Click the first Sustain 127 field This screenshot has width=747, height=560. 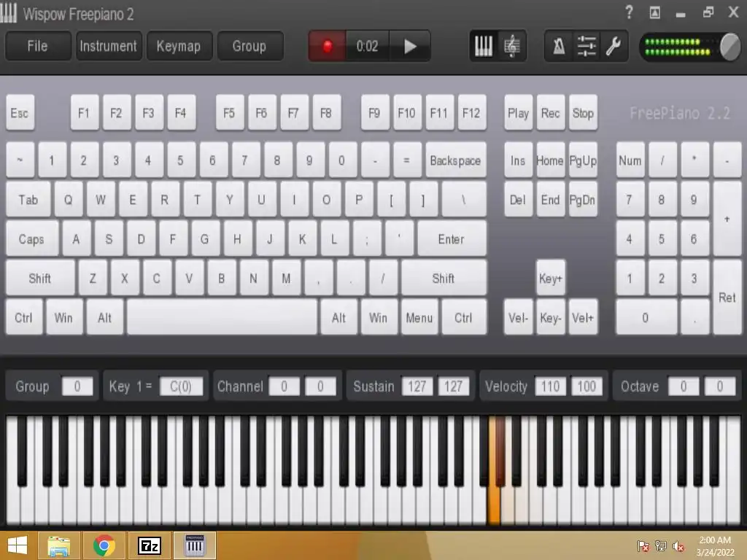pyautogui.click(x=417, y=386)
